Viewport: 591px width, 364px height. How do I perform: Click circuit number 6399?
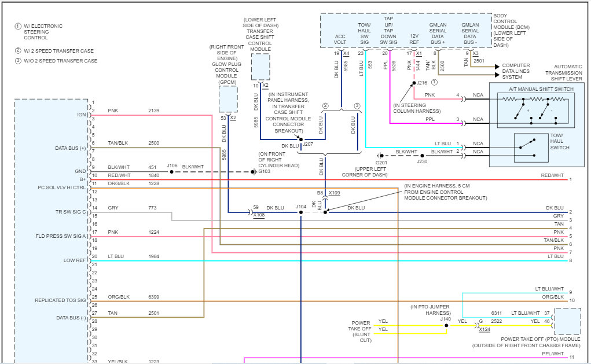pyautogui.click(x=154, y=297)
